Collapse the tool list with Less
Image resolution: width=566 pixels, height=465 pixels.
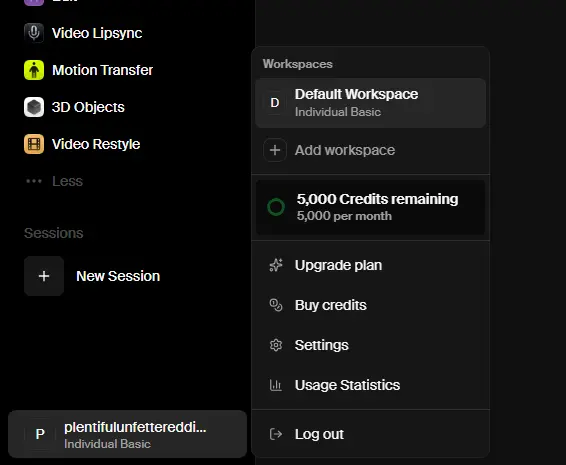click(x=54, y=181)
